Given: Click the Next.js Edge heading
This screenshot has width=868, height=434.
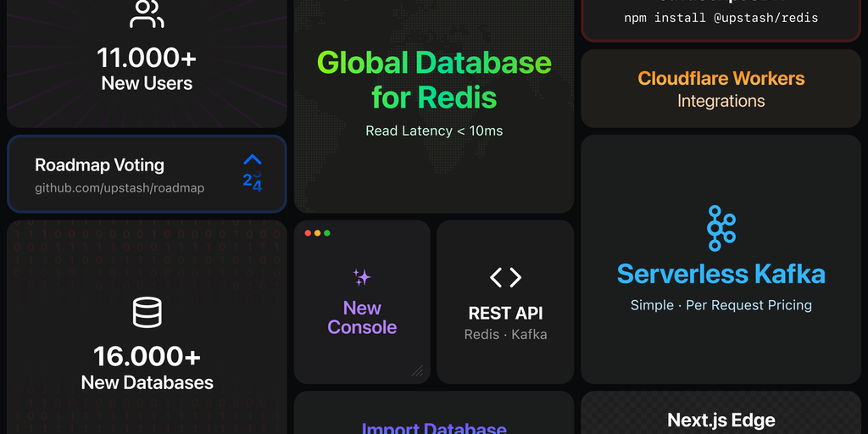Looking at the screenshot, I should point(721,420).
